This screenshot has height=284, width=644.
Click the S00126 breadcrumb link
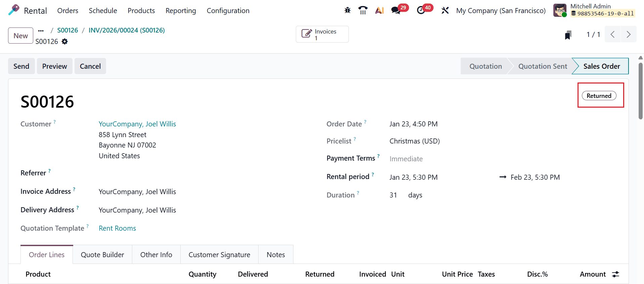click(x=67, y=30)
